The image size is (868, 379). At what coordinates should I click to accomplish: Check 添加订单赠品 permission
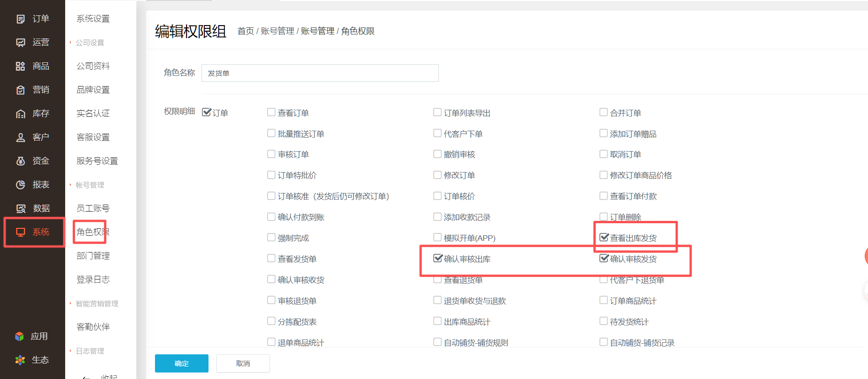(x=604, y=133)
